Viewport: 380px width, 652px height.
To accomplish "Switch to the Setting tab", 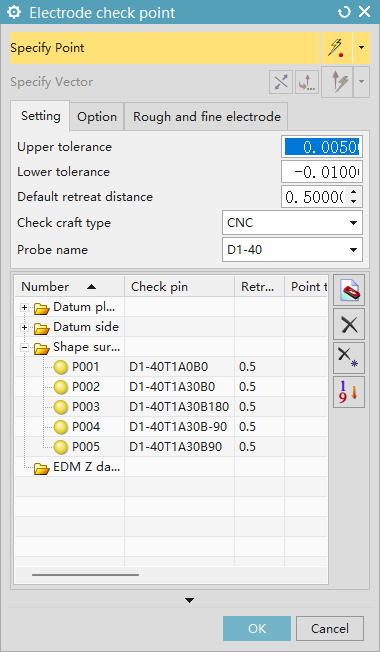I will click(x=40, y=116).
